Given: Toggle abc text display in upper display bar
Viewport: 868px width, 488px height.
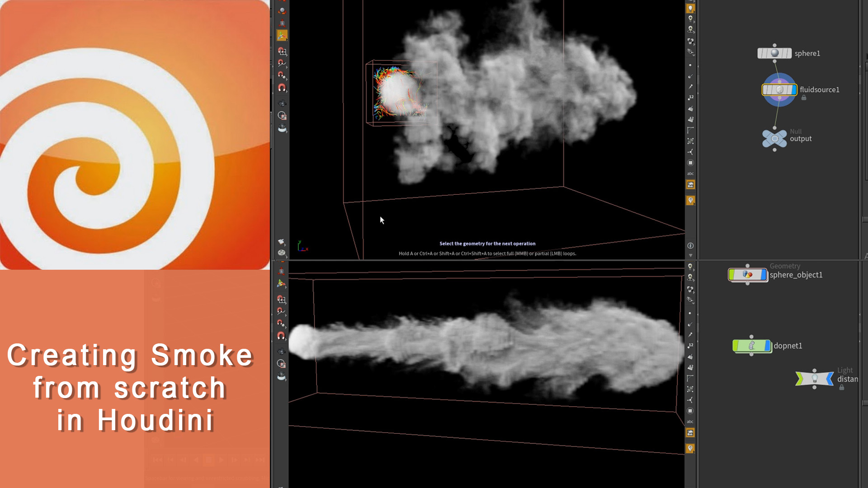Looking at the screenshot, I should pyautogui.click(x=690, y=174).
